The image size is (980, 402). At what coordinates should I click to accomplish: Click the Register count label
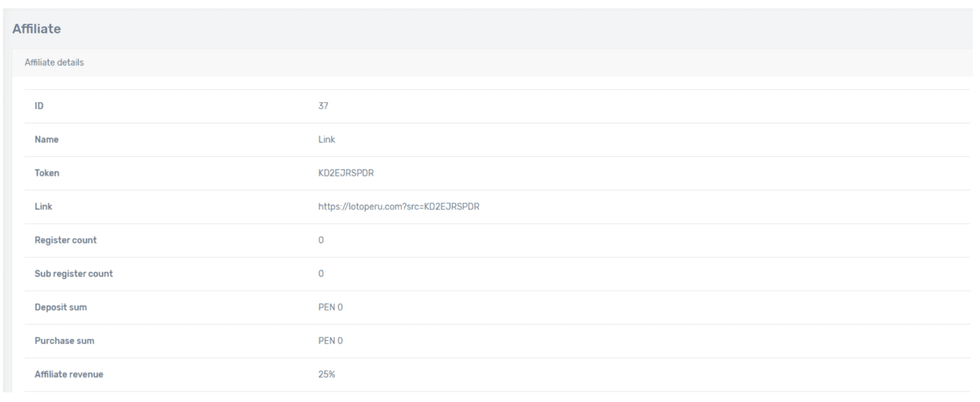tap(66, 240)
